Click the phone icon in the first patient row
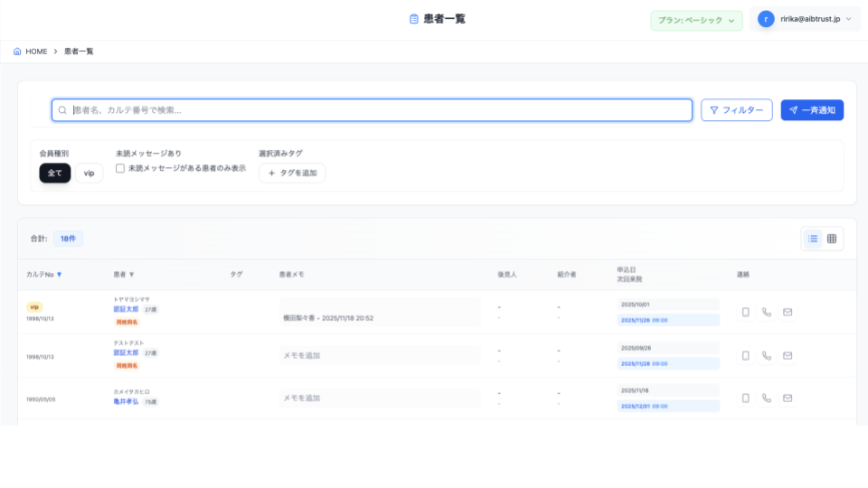 point(767,313)
